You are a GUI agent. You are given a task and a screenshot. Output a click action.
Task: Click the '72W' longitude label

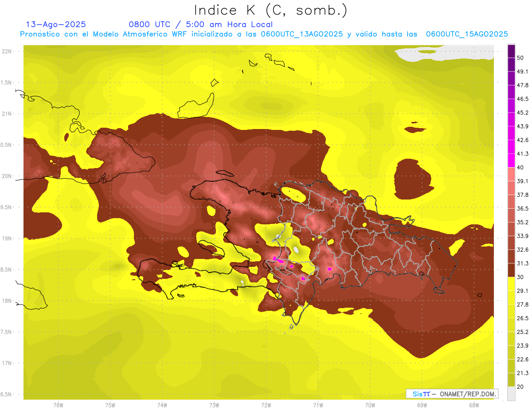(x=266, y=405)
